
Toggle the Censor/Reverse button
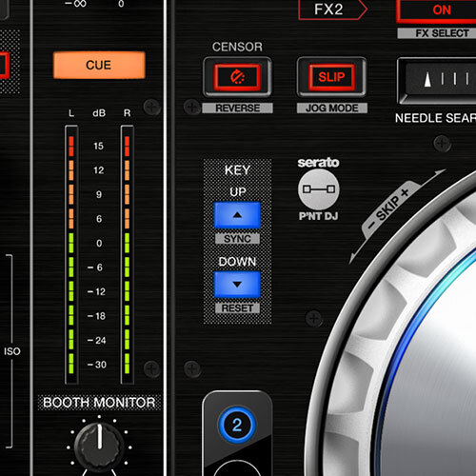pos(237,77)
